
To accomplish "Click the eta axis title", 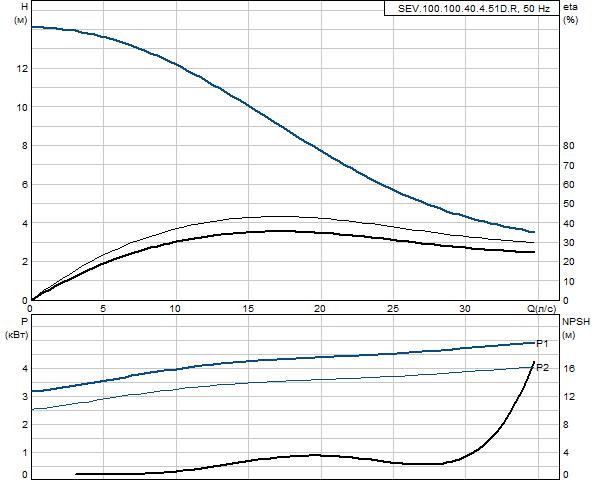I will pyautogui.click(x=570, y=7).
